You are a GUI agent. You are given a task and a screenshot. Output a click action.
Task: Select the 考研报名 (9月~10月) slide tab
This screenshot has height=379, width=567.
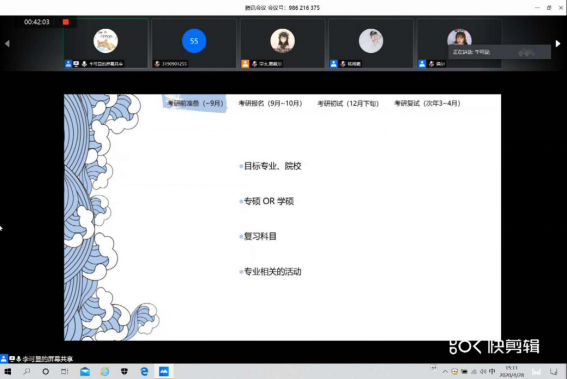270,103
